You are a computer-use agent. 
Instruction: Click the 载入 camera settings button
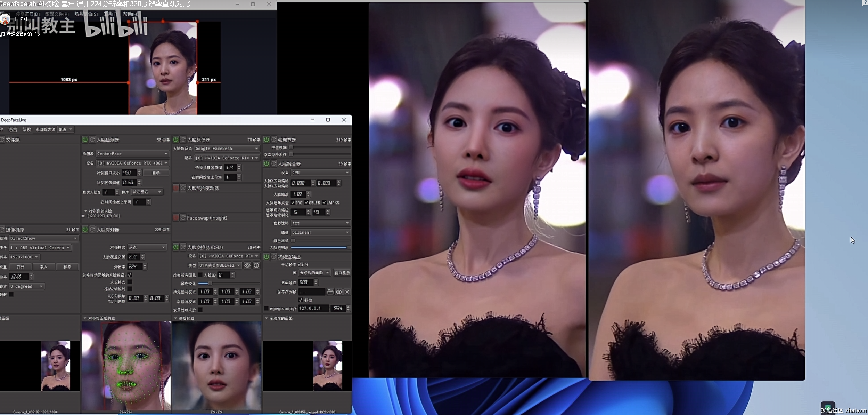click(x=44, y=267)
